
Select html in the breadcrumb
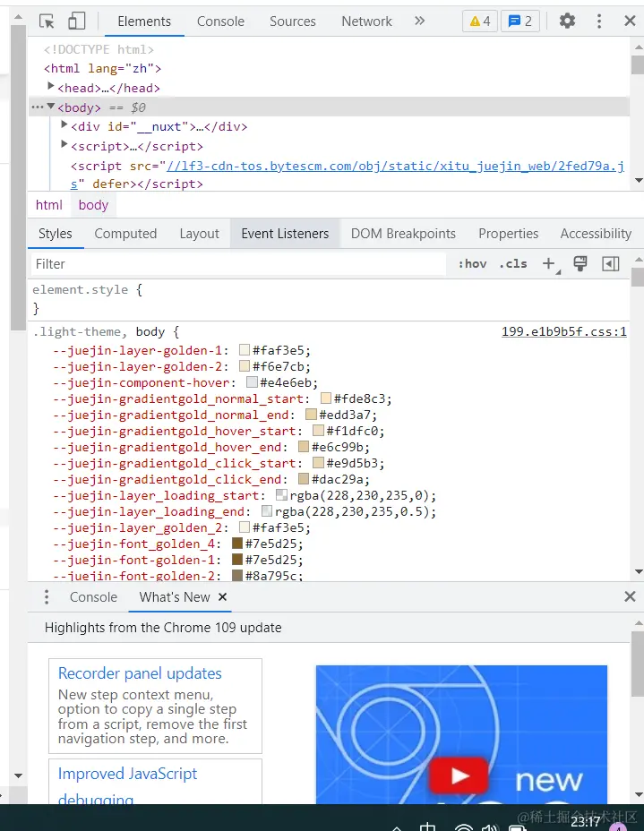click(x=48, y=205)
